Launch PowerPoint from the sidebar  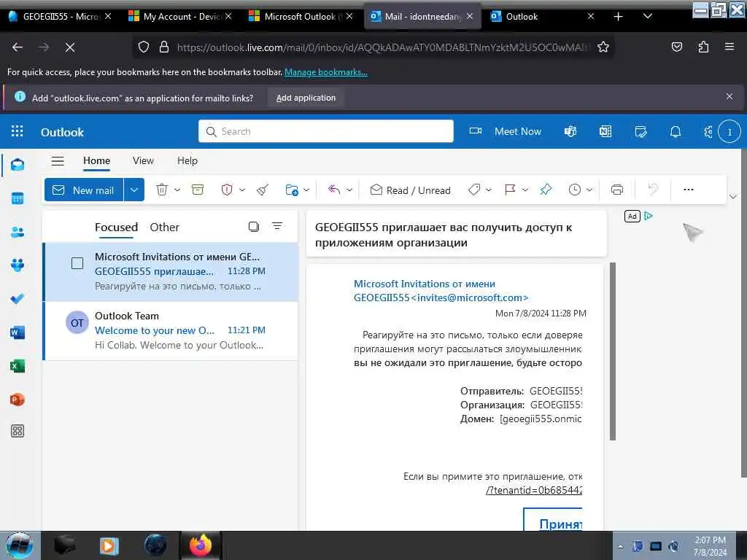point(18,399)
